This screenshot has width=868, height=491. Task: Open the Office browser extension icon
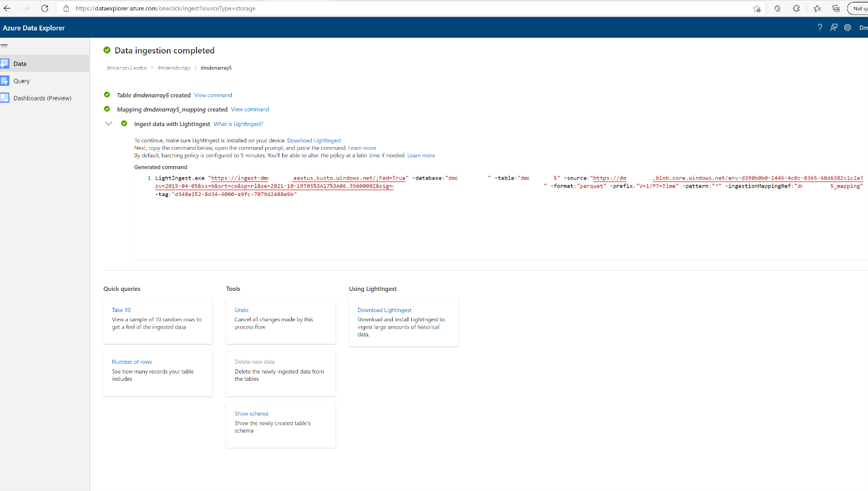(x=777, y=9)
